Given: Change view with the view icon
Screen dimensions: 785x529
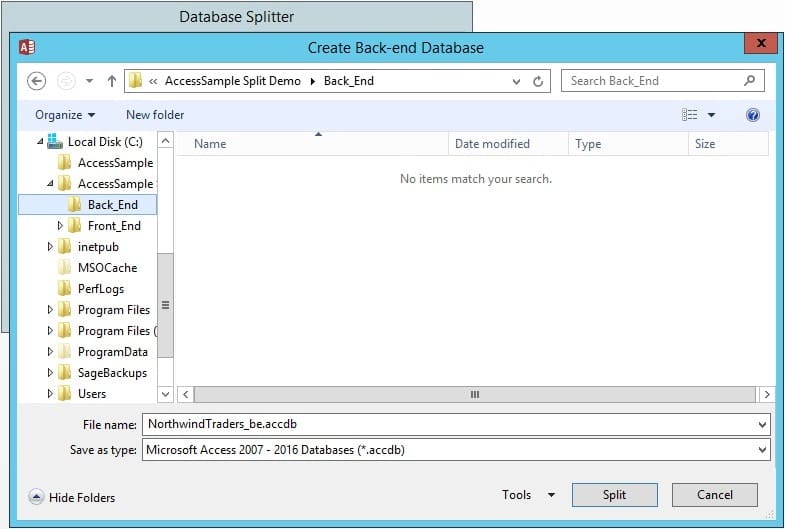Looking at the screenshot, I should (689, 115).
